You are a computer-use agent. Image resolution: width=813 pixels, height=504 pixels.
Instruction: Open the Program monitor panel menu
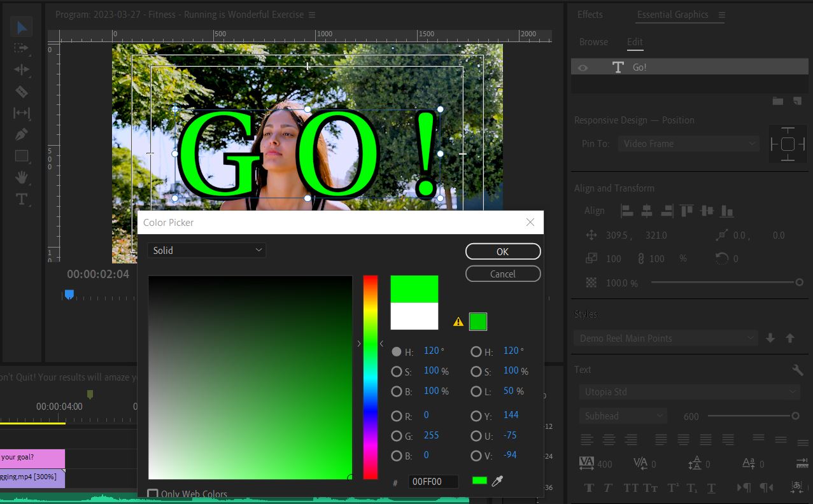point(311,15)
